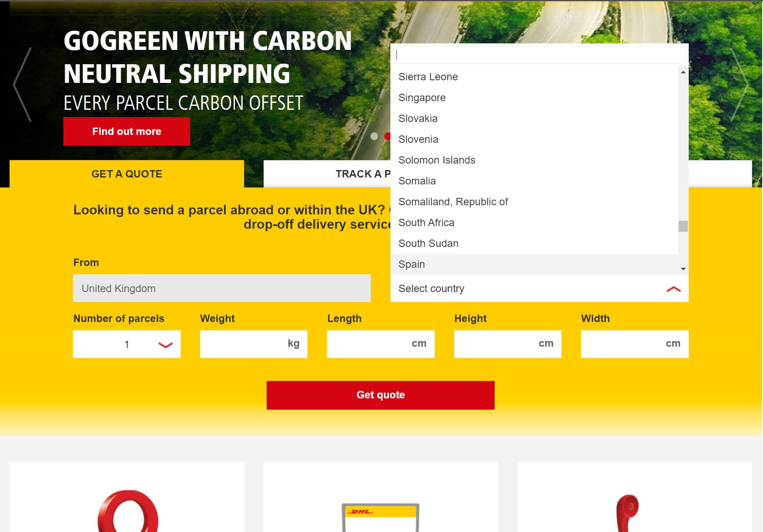The image size is (763, 532).
Task: Choose Singapore from country list
Action: [x=534, y=98]
